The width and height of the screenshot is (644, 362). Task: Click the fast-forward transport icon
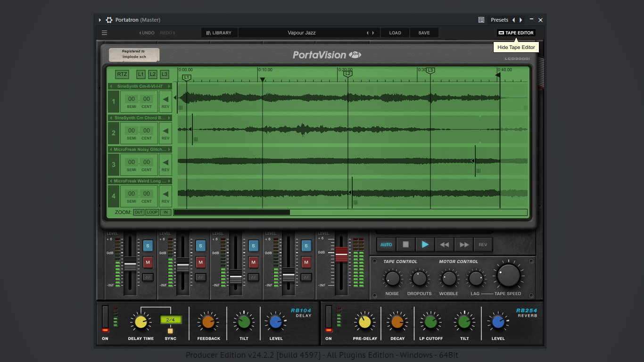[464, 245]
